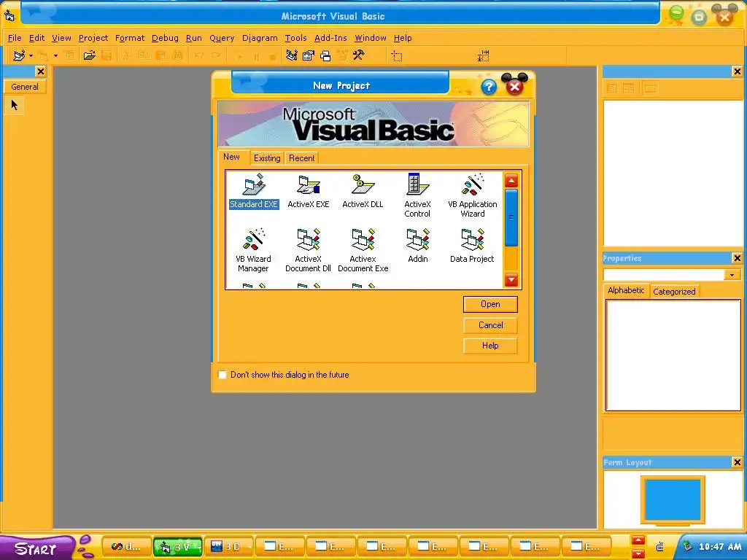
Task: Click the taskbar scroll-down red arrow
Action: 638,553
